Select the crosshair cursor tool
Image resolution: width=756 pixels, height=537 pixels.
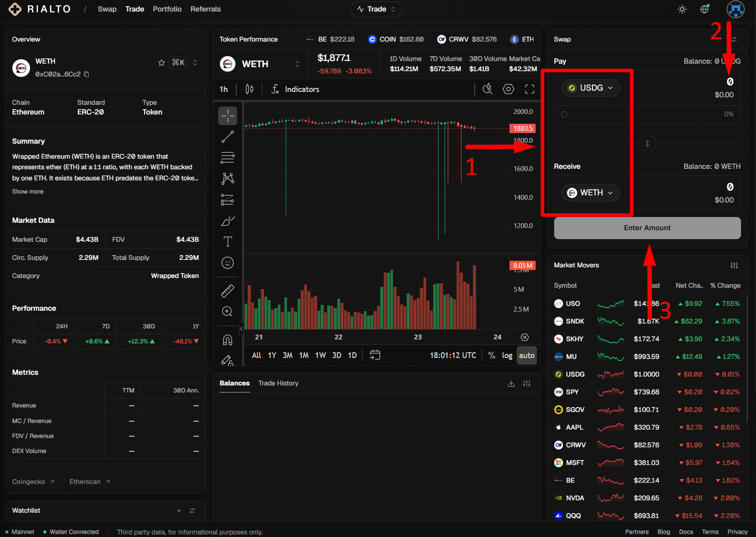point(227,116)
